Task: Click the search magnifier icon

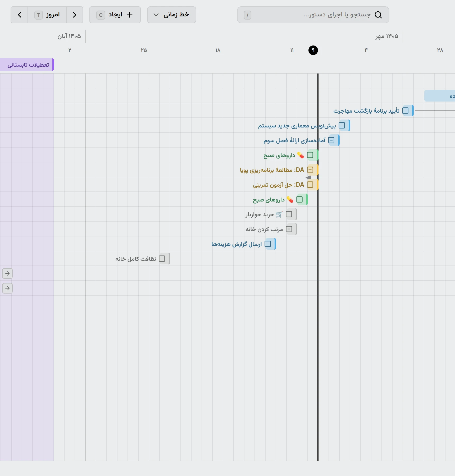Action: click(x=378, y=15)
